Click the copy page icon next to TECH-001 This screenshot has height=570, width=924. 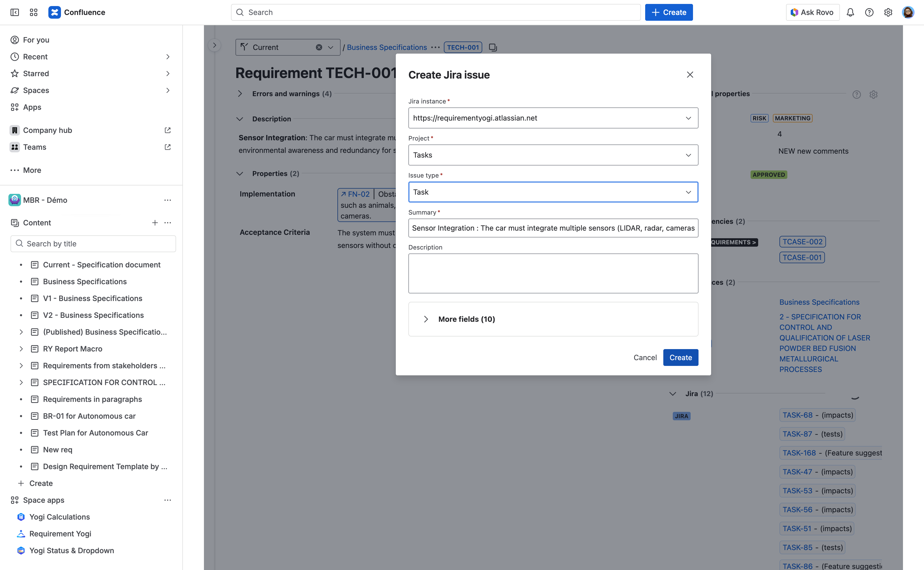click(492, 47)
